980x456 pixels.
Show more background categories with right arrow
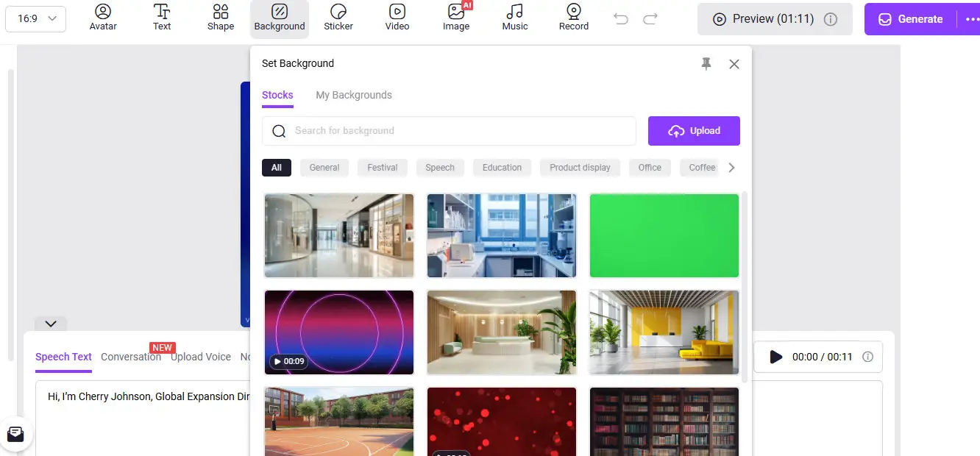731,168
